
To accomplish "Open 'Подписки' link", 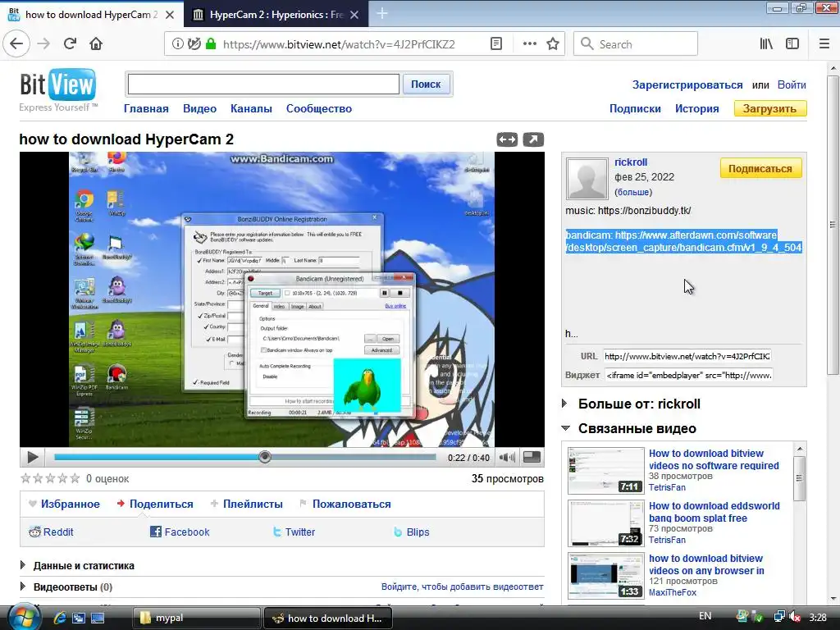I will coord(635,109).
